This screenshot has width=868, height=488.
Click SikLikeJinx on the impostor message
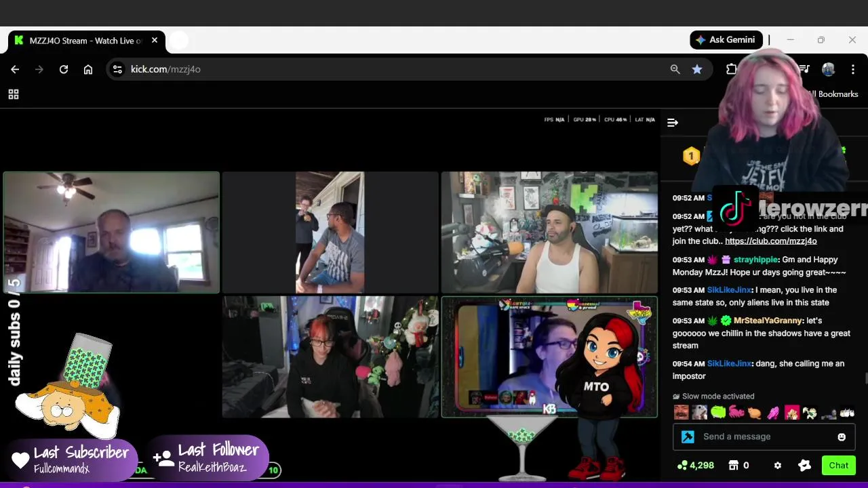pyautogui.click(x=729, y=364)
